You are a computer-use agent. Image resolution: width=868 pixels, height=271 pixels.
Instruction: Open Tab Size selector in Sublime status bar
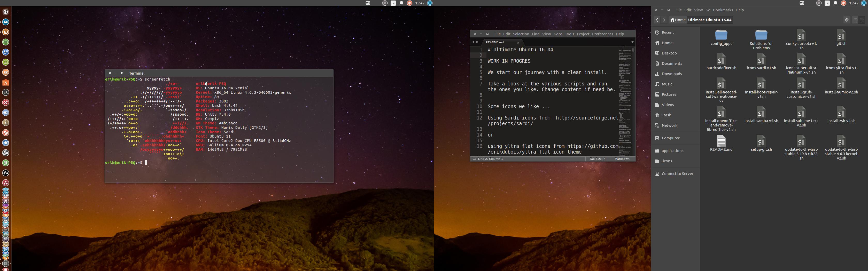(598, 159)
